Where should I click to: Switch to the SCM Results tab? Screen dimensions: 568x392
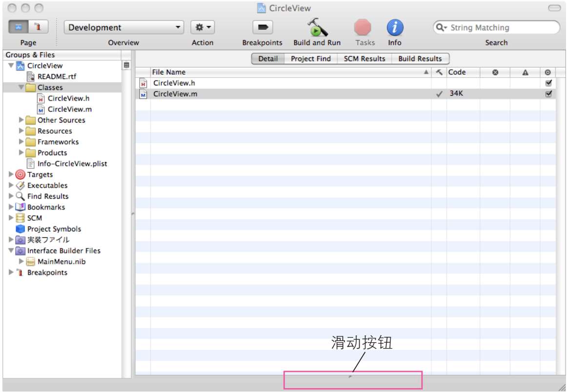tap(365, 59)
